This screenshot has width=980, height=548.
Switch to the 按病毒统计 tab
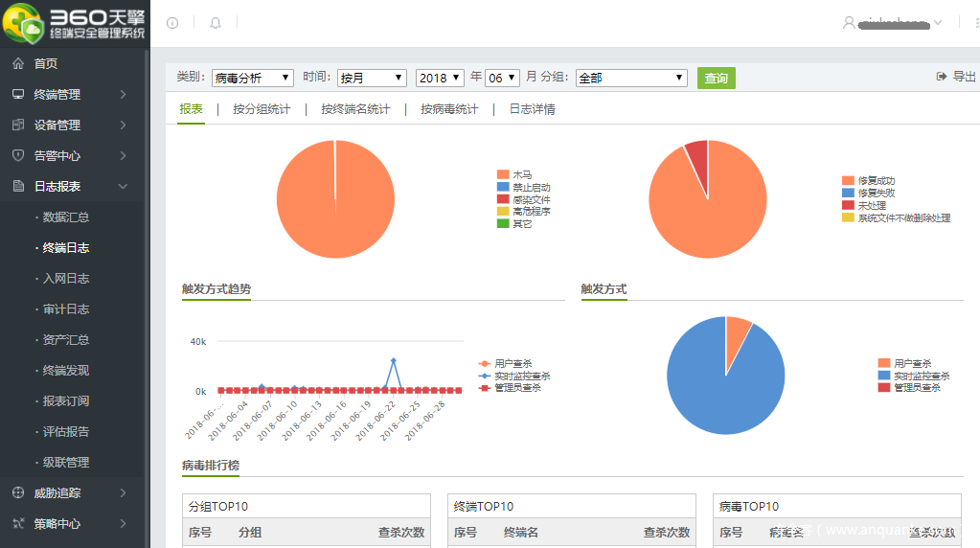449,109
